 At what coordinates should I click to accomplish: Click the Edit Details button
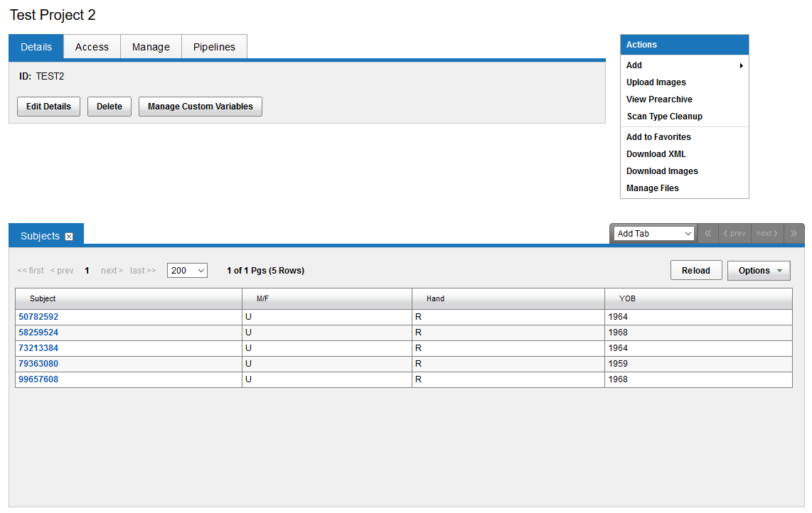(x=48, y=107)
